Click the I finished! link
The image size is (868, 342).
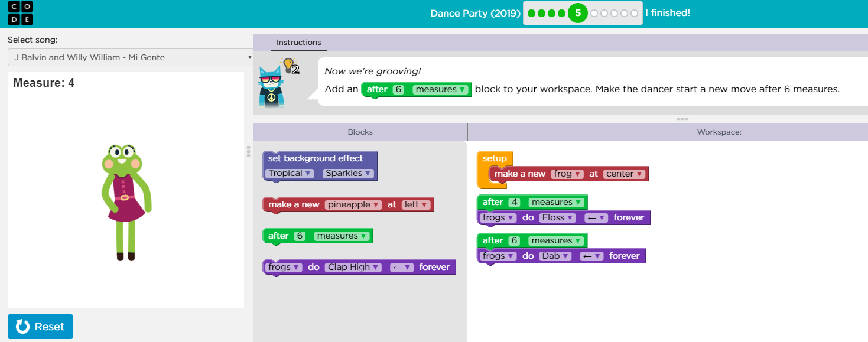click(667, 13)
